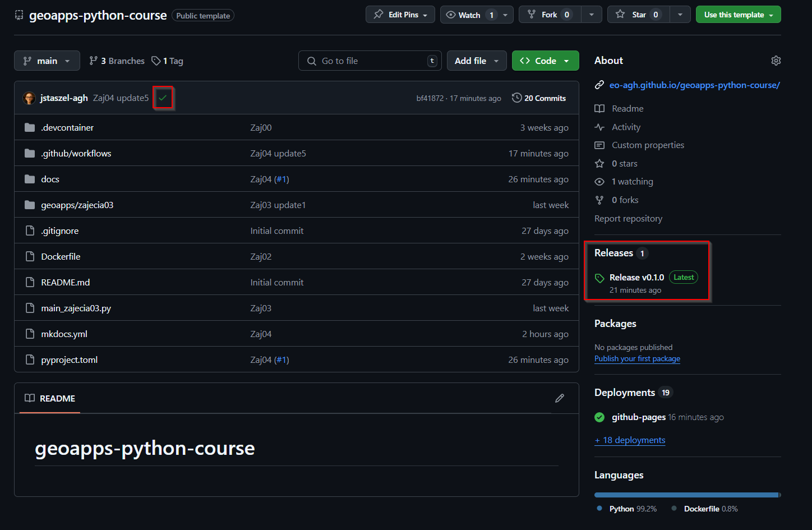Open the 1 watching link
The width and height of the screenshot is (812, 530).
coord(633,182)
